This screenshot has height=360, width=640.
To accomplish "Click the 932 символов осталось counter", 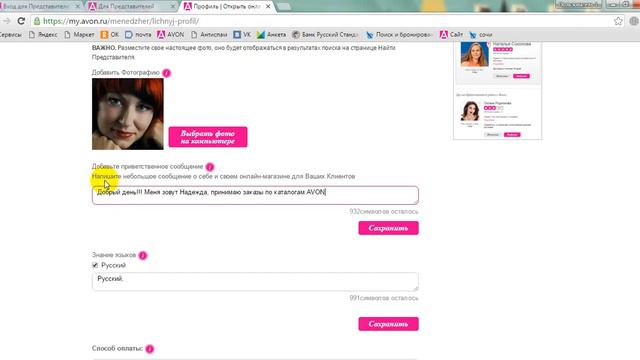I will pyautogui.click(x=384, y=211).
